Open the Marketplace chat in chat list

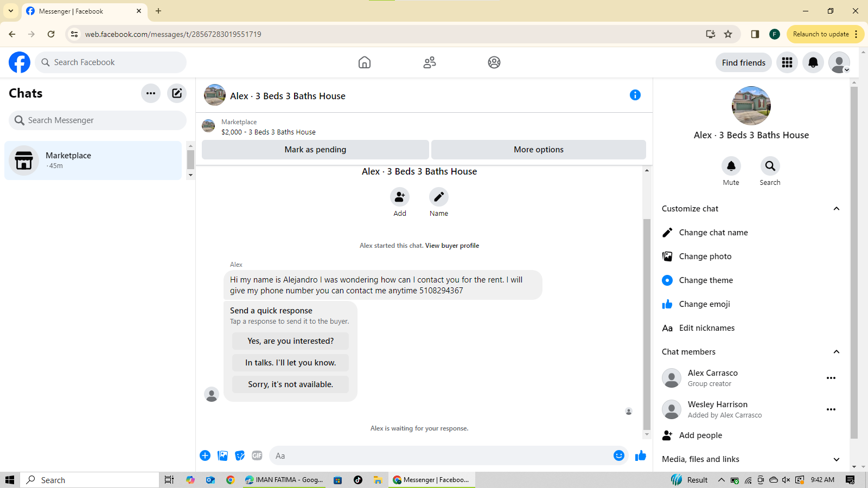tap(93, 160)
